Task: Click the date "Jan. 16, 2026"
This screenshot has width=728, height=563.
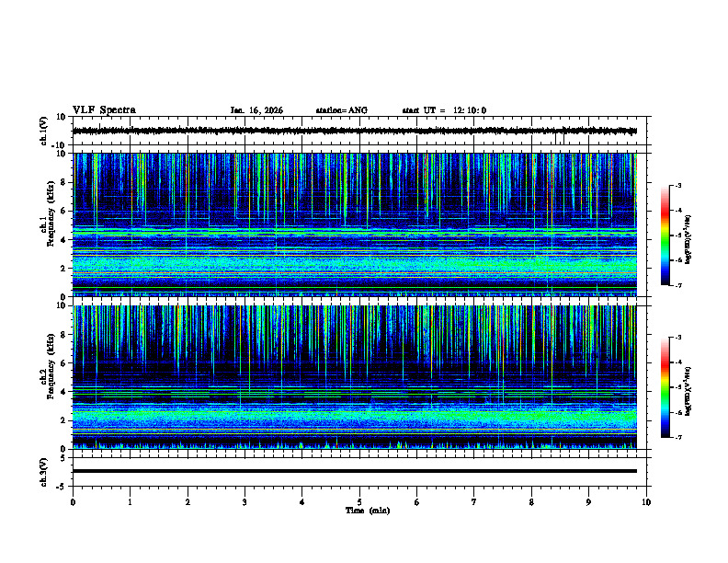Action: 256,110
